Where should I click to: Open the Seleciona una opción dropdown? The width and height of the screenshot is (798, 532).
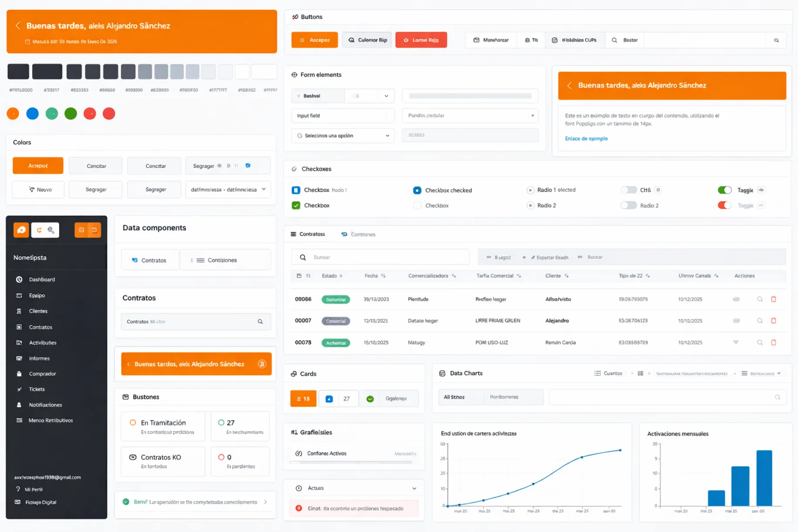(343, 136)
